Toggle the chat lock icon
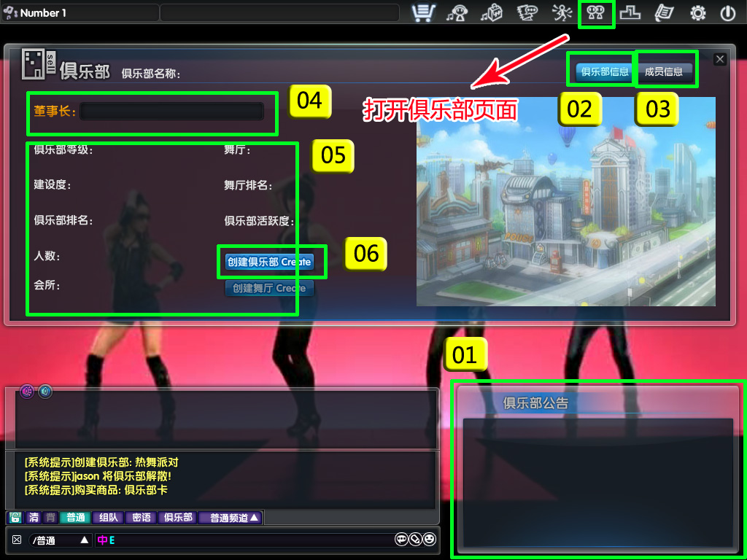Screen dimensions: 747x560 click(15, 518)
